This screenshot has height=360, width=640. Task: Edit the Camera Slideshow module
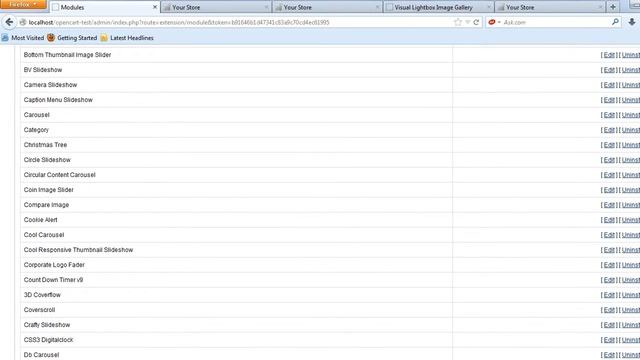pyautogui.click(x=609, y=85)
